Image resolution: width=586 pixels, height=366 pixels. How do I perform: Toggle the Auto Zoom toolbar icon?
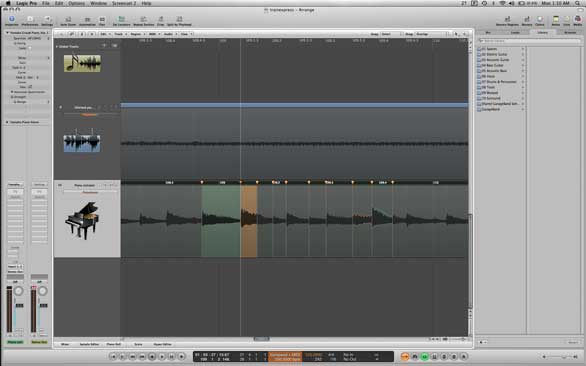pos(68,21)
